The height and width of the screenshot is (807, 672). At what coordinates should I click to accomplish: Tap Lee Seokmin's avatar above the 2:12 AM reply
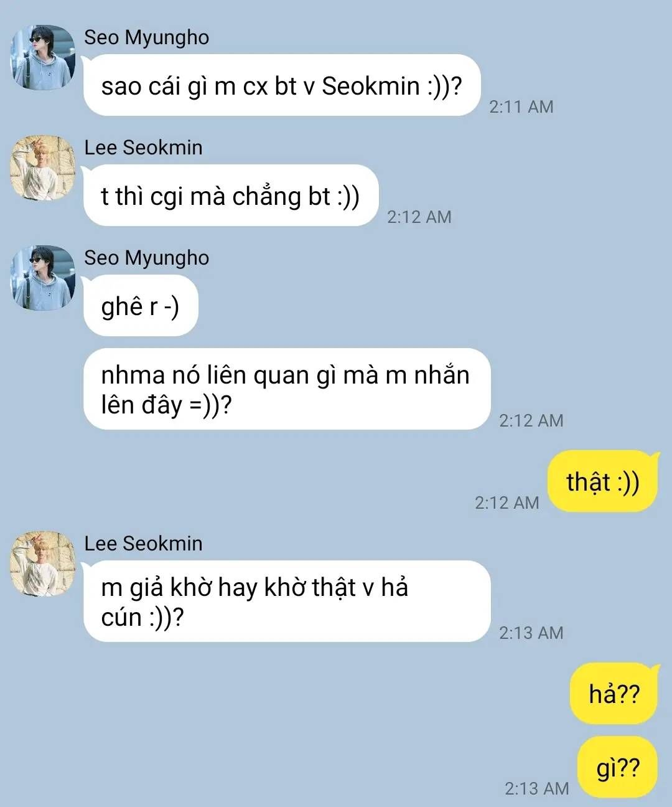tap(43, 168)
